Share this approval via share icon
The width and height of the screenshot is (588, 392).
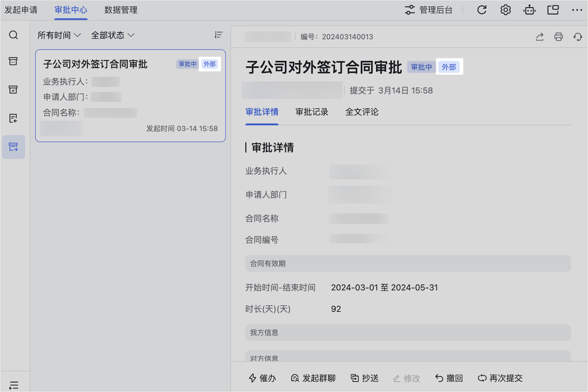click(540, 37)
